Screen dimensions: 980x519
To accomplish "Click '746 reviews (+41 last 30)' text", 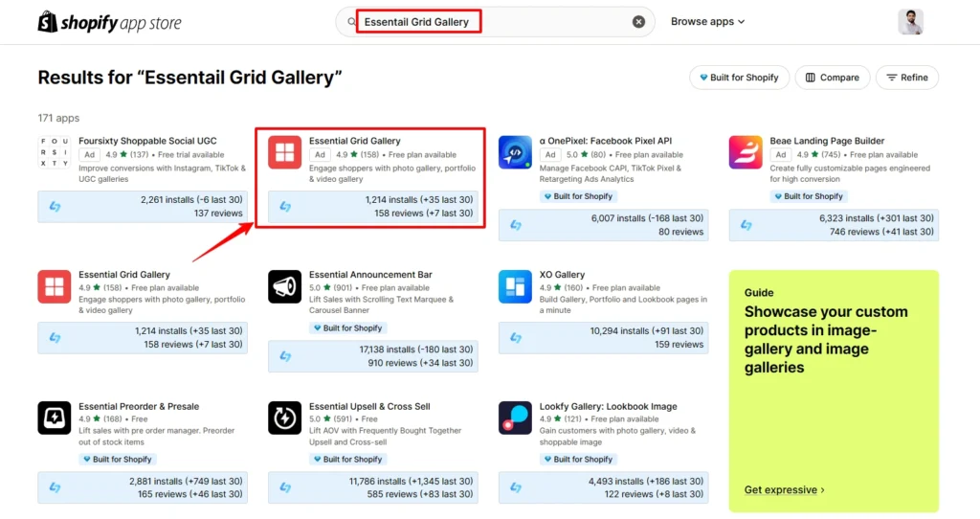I will 881,232.
